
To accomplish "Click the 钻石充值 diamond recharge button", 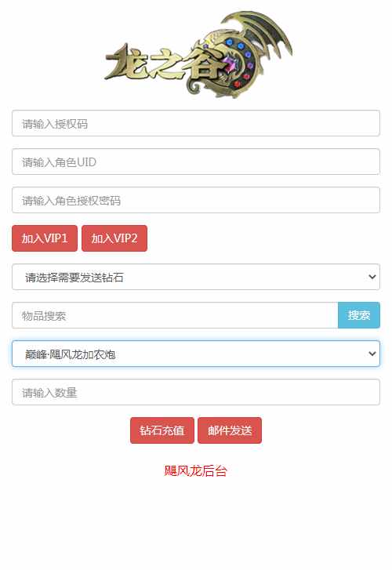I will click(x=162, y=430).
